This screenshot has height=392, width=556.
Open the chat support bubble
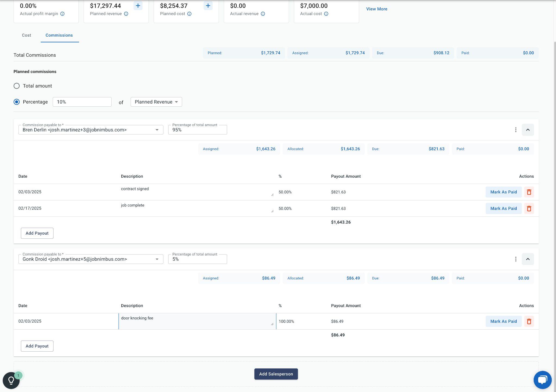(x=542, y=380)
